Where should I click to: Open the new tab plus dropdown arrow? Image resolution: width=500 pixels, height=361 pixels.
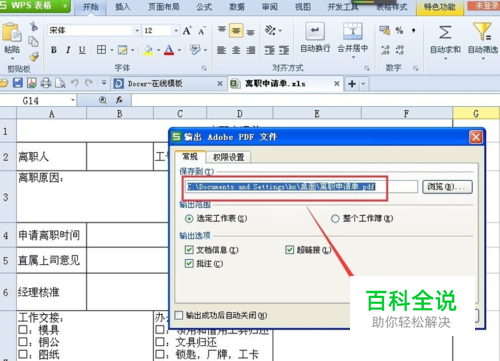coord(363,84)
